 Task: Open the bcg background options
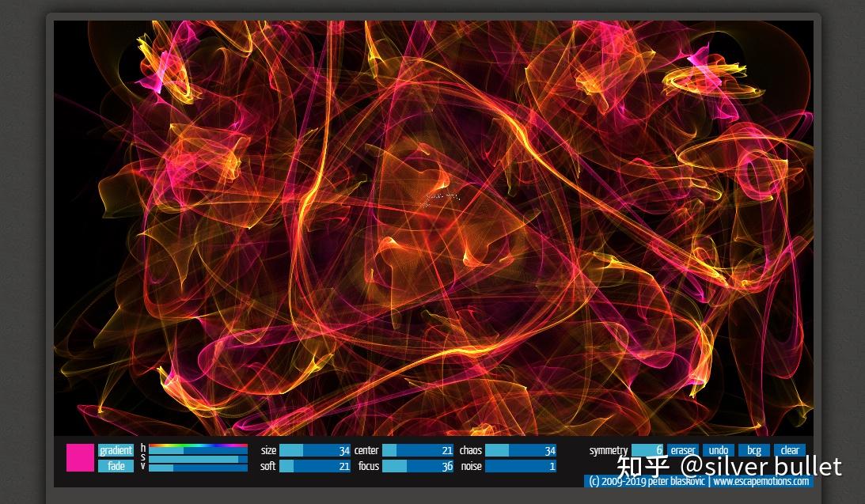point(753,450)
